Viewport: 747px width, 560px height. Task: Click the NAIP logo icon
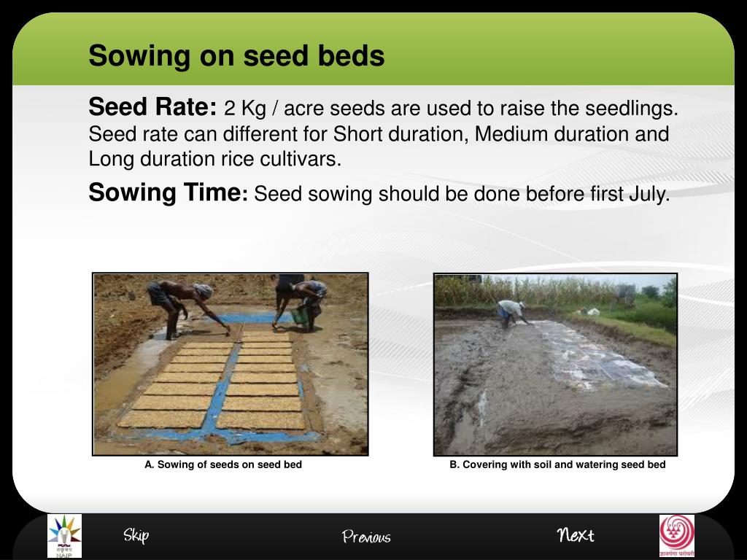click(64, 536)
